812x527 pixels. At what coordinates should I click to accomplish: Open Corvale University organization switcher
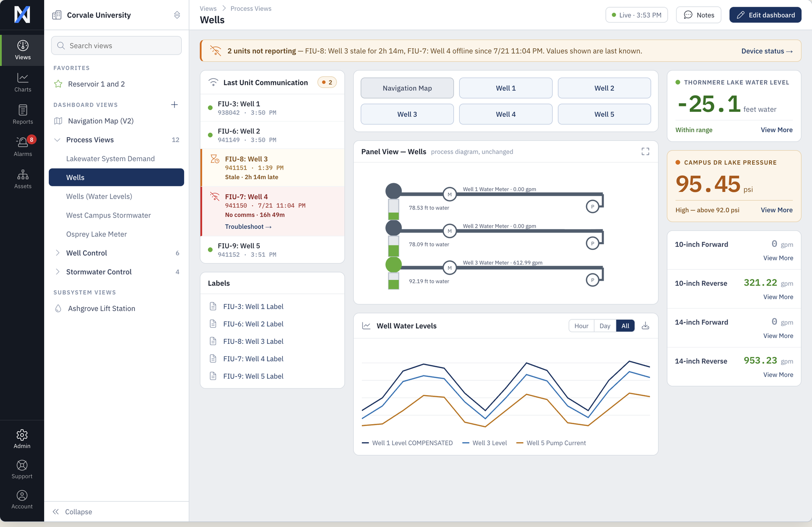click(x=116, y=15)
